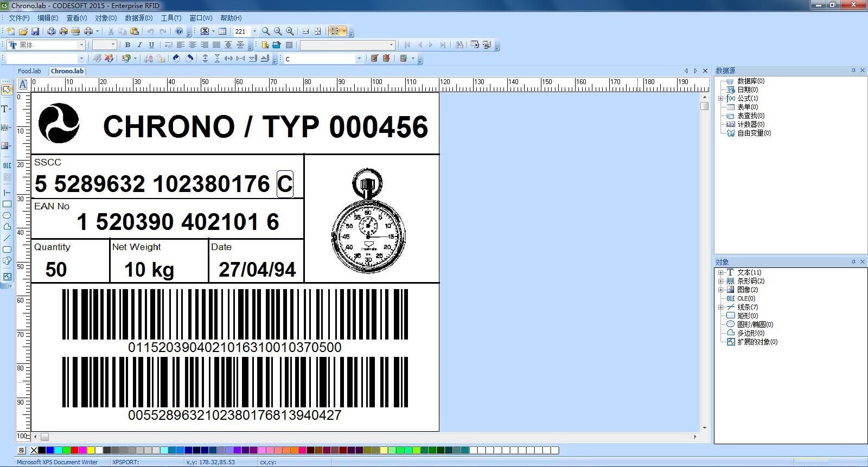Select the stopwatch image on label
This screenshot has width=868, height=467.
(368, 220)
